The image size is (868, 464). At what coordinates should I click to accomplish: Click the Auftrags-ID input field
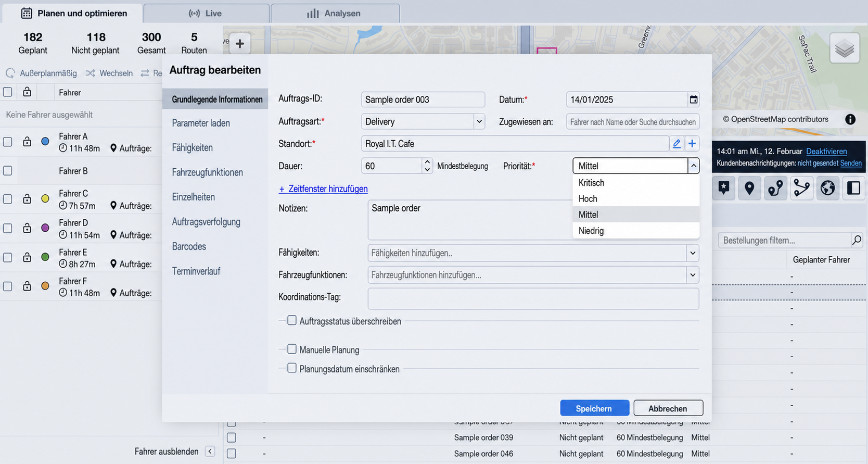click(x=423, y=99)
